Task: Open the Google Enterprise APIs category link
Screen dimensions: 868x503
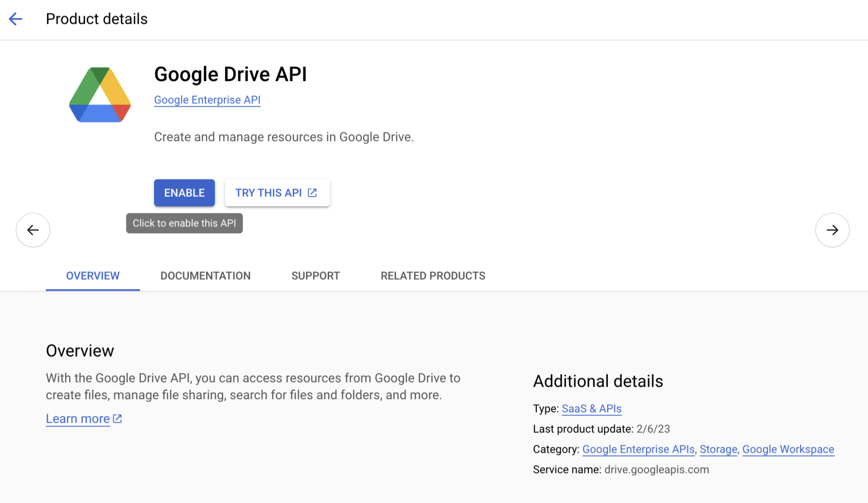Action: [638, 449]
